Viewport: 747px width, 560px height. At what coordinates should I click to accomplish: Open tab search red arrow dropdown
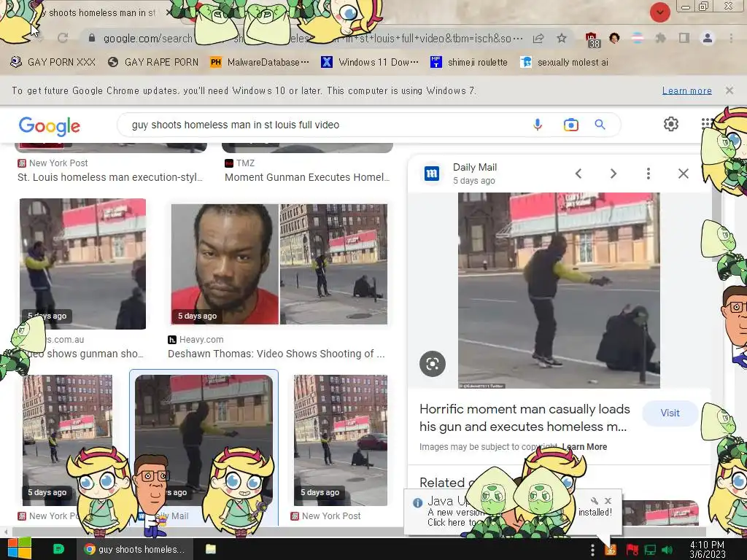[659, 12]
